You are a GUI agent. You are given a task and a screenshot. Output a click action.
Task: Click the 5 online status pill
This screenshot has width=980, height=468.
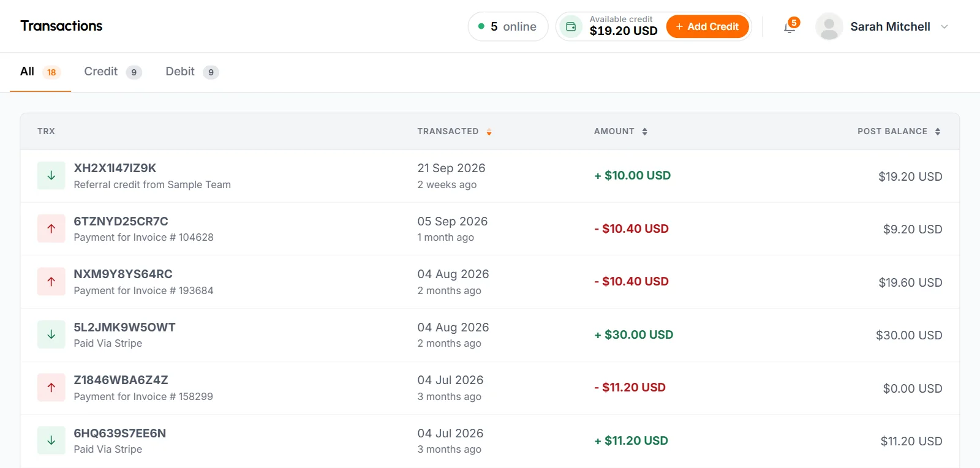508,27
